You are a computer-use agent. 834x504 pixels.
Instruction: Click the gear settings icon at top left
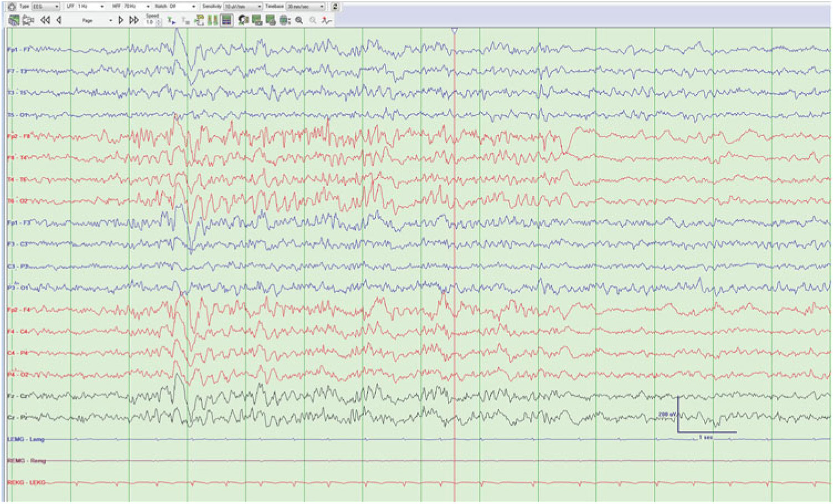pos(12,7)
